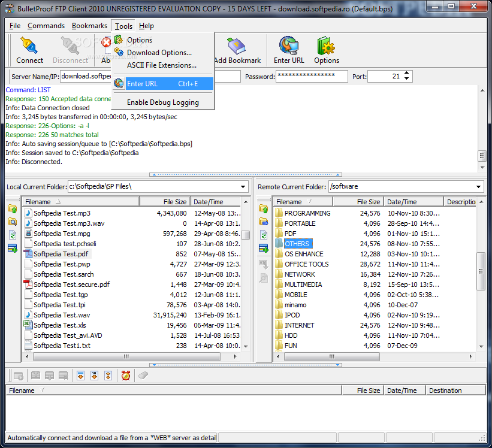Open the File menu
492x448 pixels.
click(15, 26)
